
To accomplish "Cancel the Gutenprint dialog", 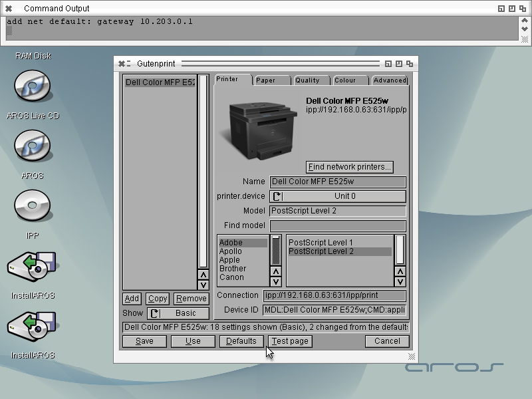I will (387, 341).
